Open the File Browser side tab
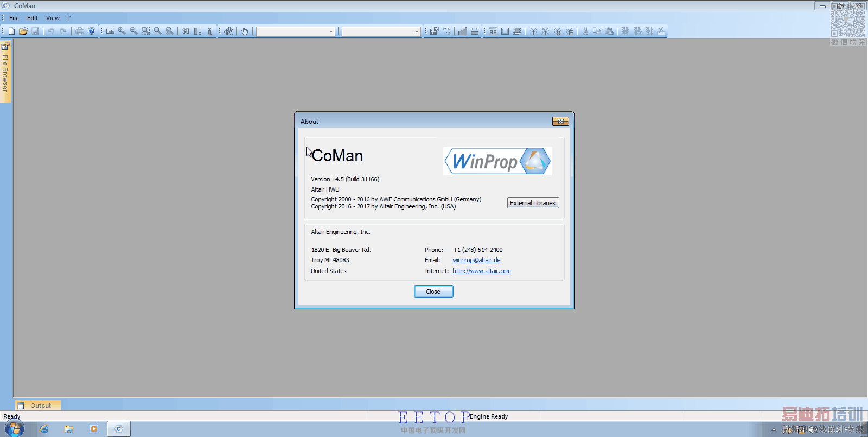 point(5,72)
